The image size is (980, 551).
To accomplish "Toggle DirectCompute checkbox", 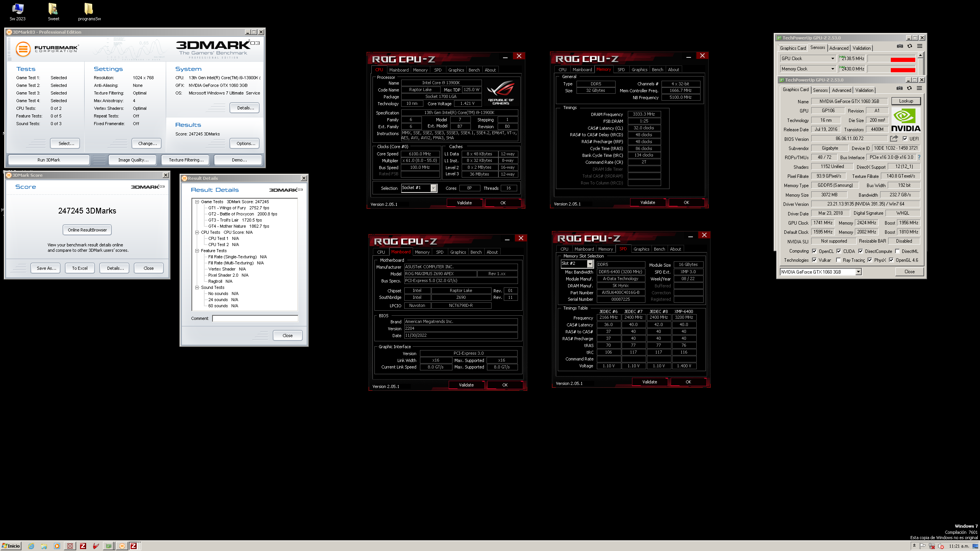I will [861, 251].
